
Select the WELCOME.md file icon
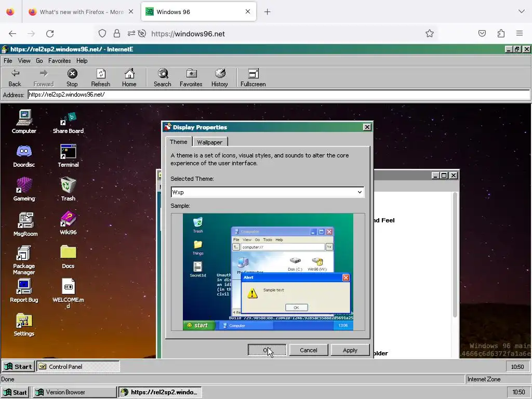pos(68,294)
